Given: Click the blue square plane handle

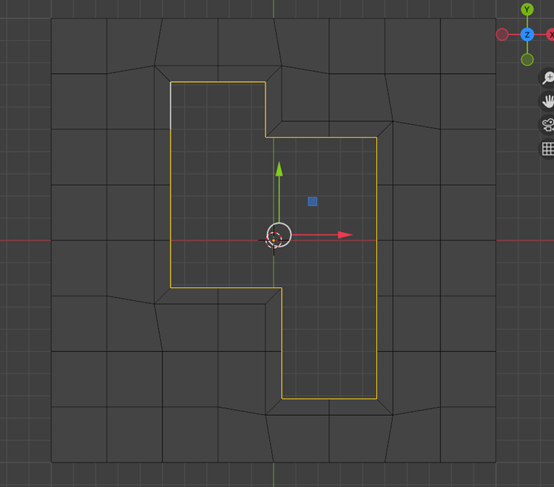Looking at the screenshot, I should 312,201.
